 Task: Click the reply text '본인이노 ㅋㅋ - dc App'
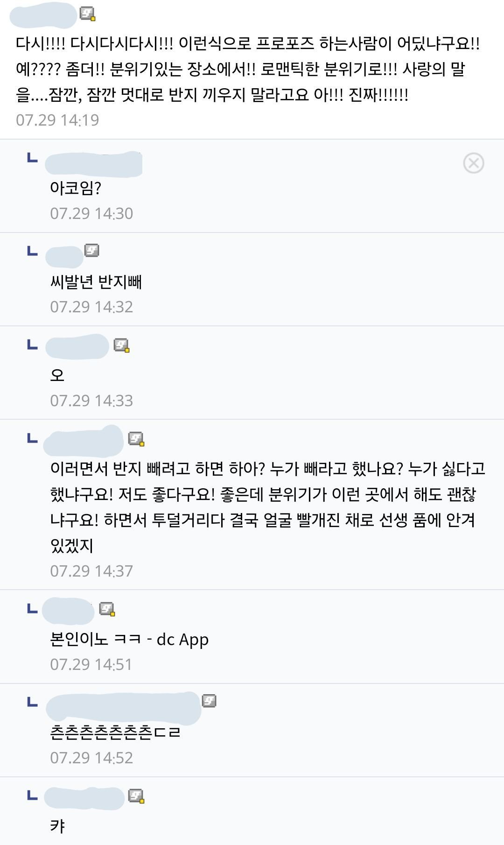coord(129,639)
